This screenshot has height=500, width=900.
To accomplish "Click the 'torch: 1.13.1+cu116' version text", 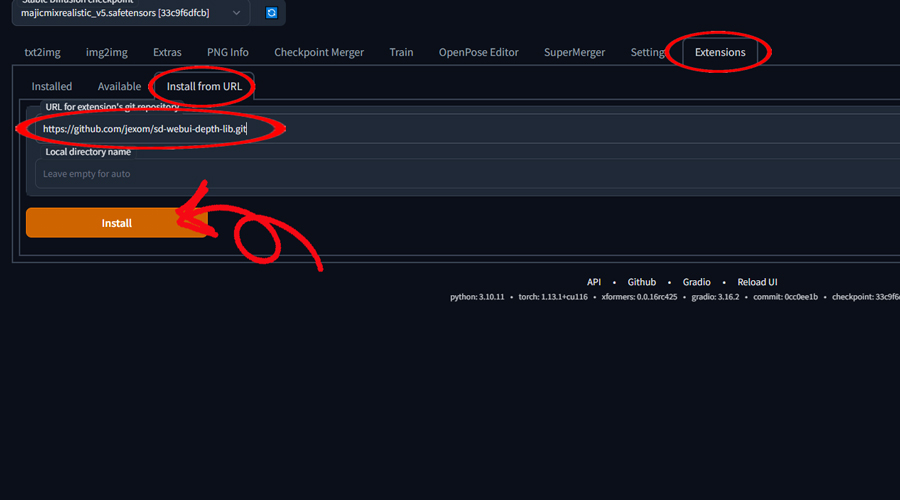I will [x=553, y=297].
